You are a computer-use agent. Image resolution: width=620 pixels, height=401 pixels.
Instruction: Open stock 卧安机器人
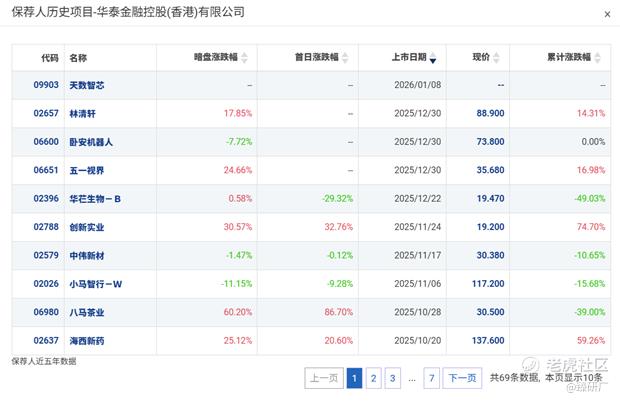[x=91, y=142]
